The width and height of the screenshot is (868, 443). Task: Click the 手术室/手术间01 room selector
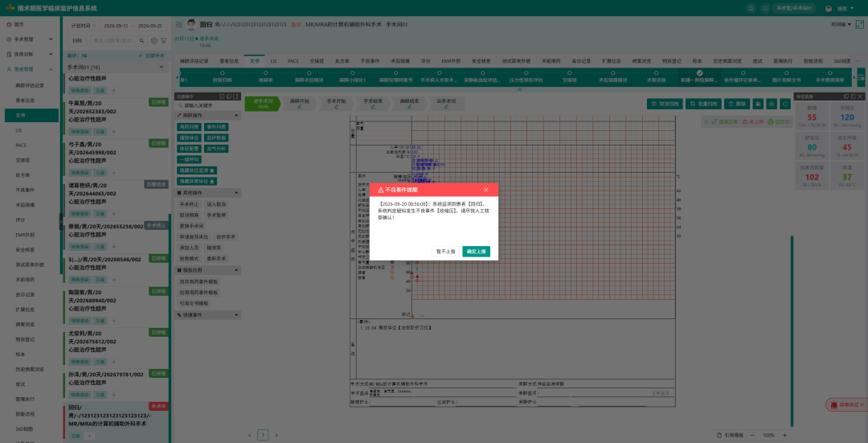(794, 8)
